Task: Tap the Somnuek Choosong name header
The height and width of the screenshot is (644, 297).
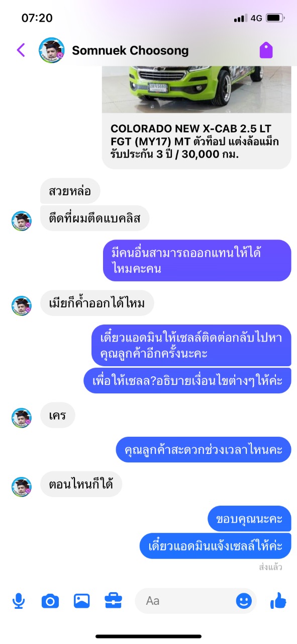Action: [130, 50]
